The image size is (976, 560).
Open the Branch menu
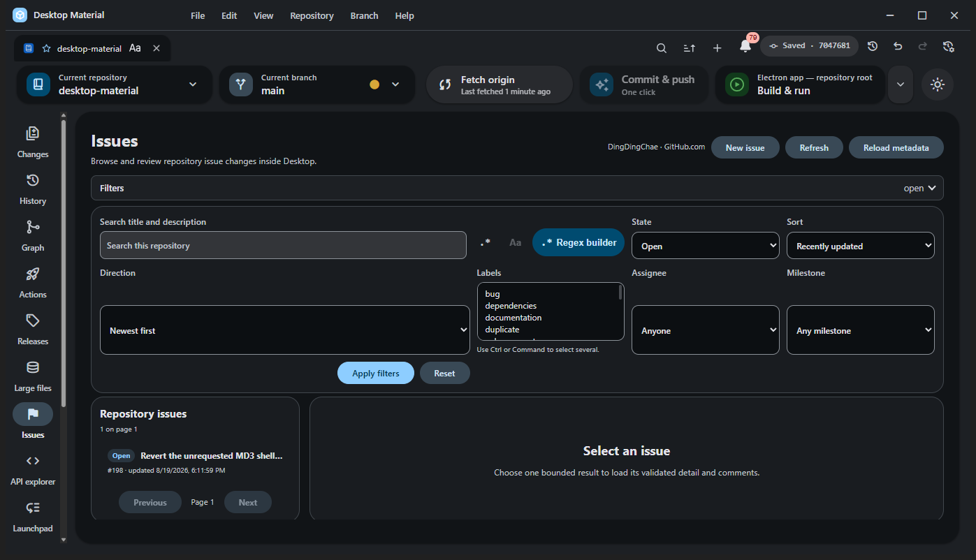pyautogui.click(x=364, y=15)
